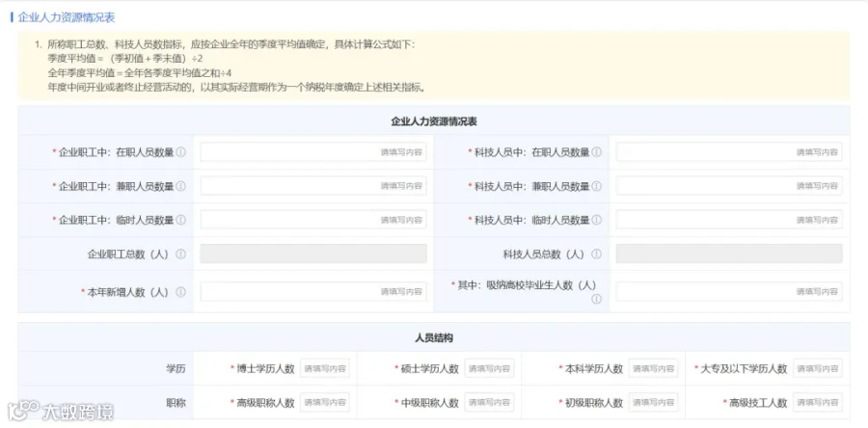The image size is (868, 428).
Task: Click info icon beside 科技人员中：临时人员数量
Action: pos(596,220)
